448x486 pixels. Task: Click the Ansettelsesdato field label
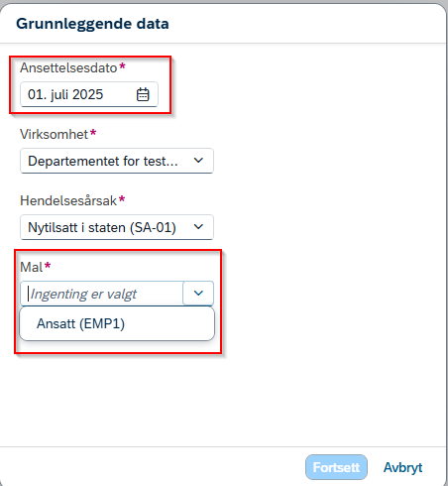click(x=68, y=67)
